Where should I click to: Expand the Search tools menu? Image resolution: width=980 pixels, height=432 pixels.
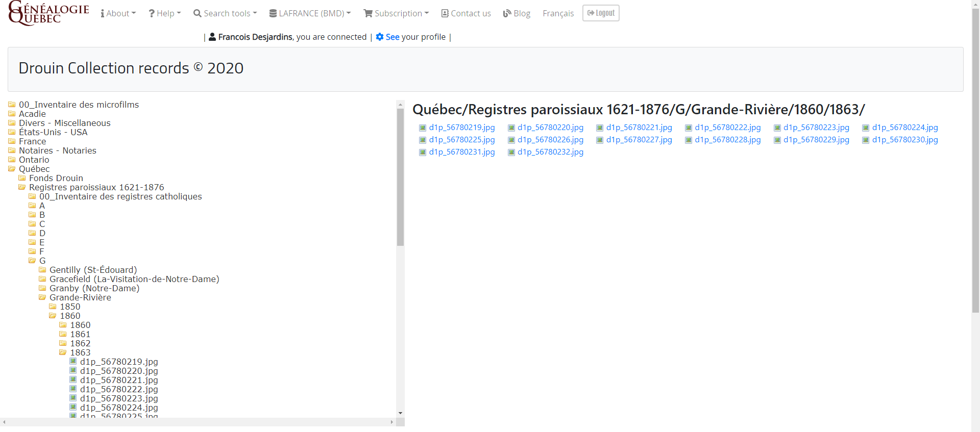225,13
